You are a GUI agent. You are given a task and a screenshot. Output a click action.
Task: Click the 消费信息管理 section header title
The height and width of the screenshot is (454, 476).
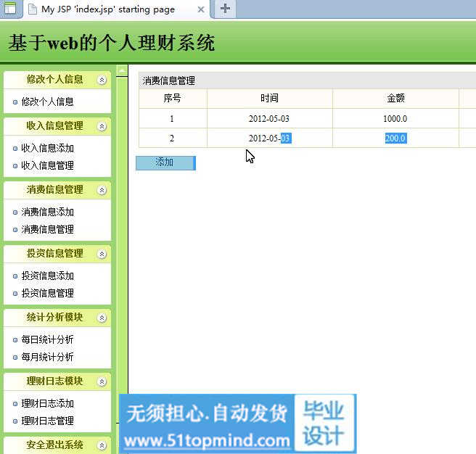pyautogui.click(x=54, y=190)
